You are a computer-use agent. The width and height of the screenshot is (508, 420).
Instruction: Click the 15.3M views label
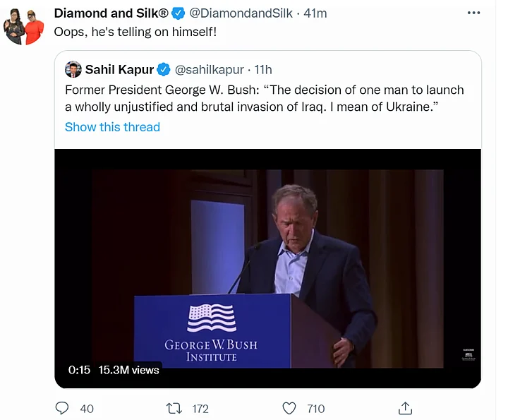[128, 370]
